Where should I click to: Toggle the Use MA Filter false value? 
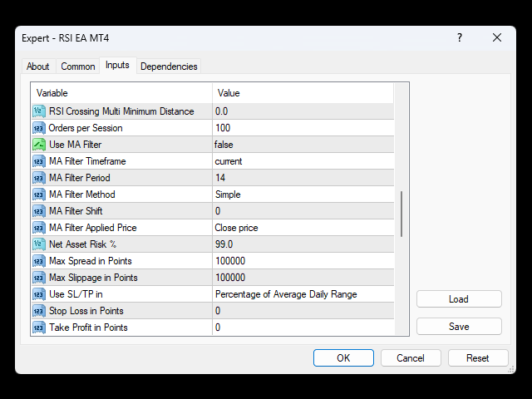click(x=303, y=145)
